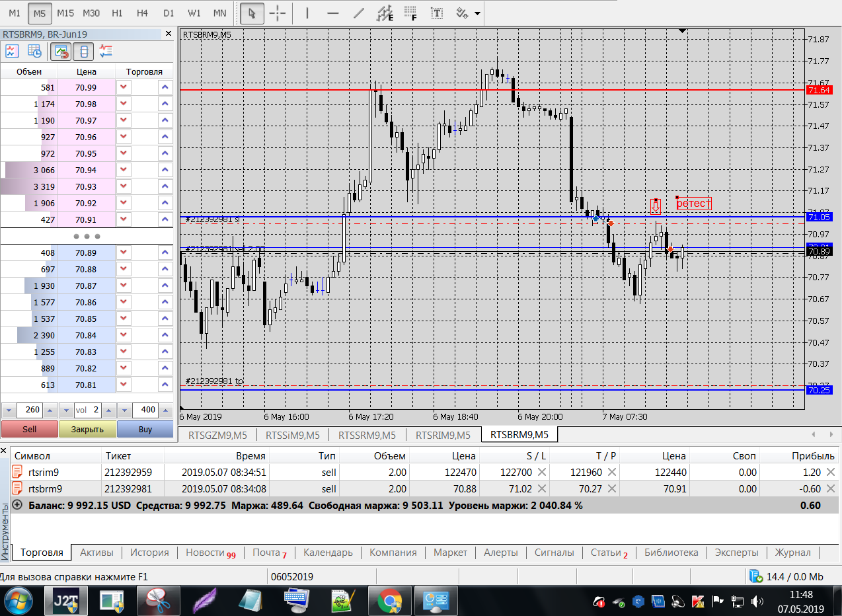Viewport: 842px width, 616px height.
Task: Activate the crosshair tool
Action: [278, 13]
